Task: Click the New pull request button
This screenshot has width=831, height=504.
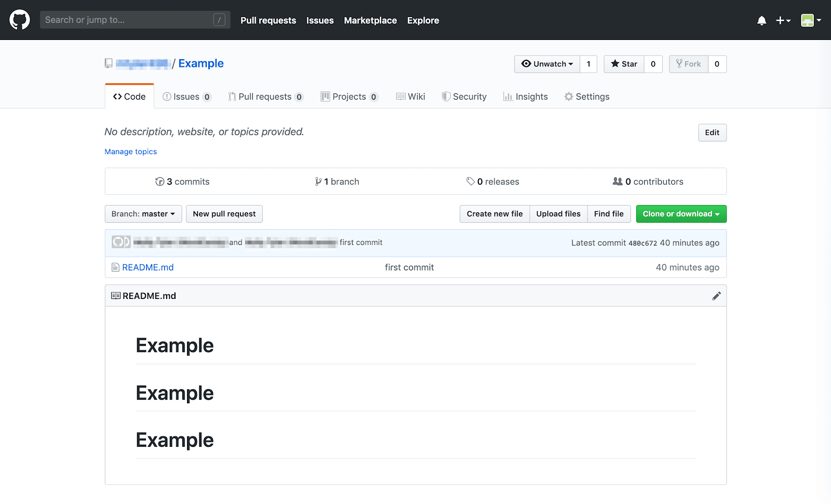Action: (224, 213)
